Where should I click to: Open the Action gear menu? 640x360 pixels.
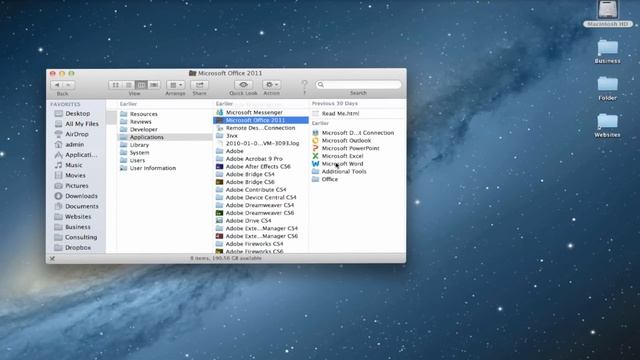coord(271,85)
